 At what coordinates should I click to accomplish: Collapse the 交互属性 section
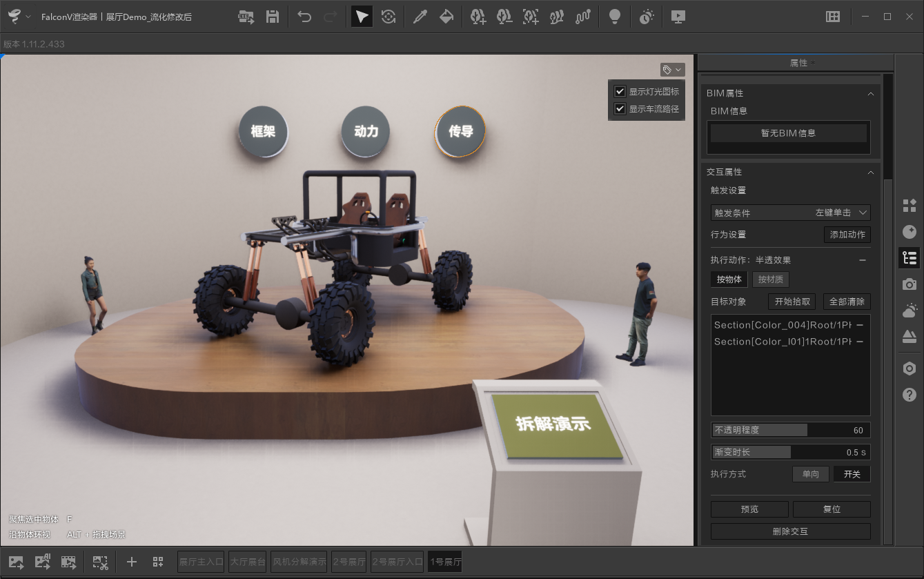point(870,172)
